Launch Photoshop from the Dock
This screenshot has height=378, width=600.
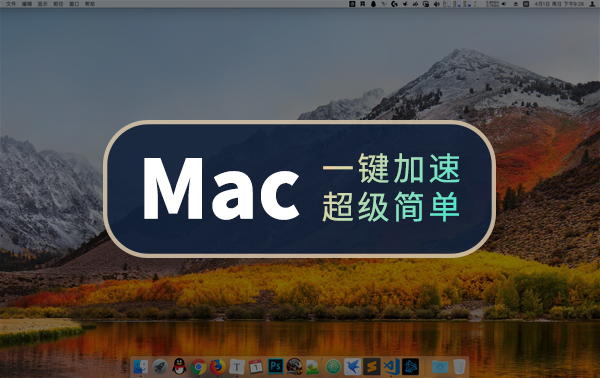(275, 367)
